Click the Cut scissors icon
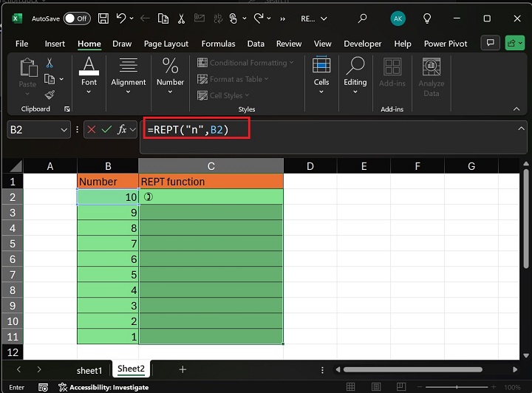This screenshot has height=393, width=532. (x=50, y=64)
